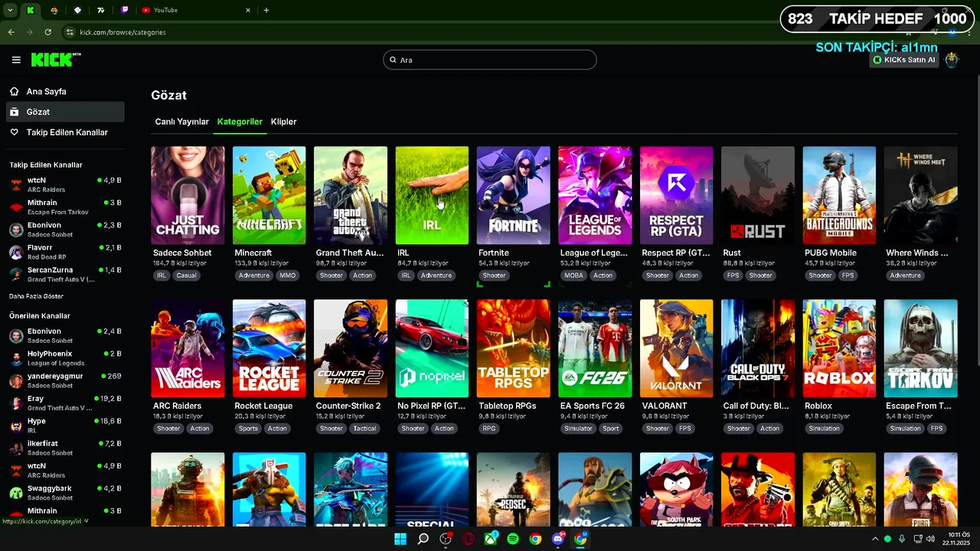
Task: Expand system tray hidden icons chevron
Action: coord(875,539)
